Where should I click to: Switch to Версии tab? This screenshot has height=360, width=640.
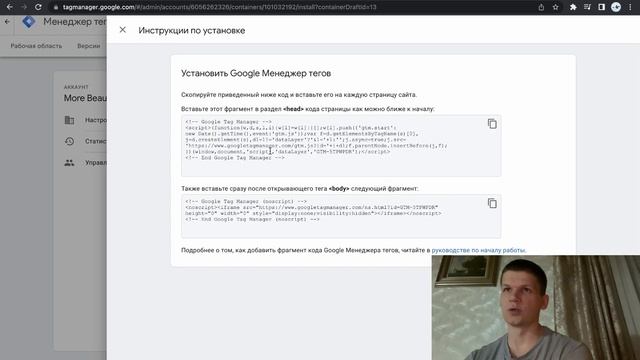click(89, 46)
